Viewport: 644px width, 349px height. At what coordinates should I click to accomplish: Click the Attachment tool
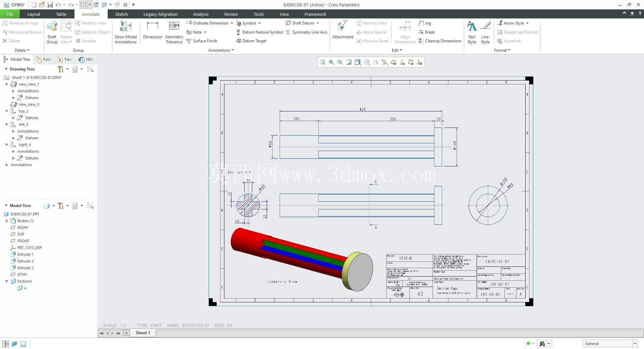(343, 30)
